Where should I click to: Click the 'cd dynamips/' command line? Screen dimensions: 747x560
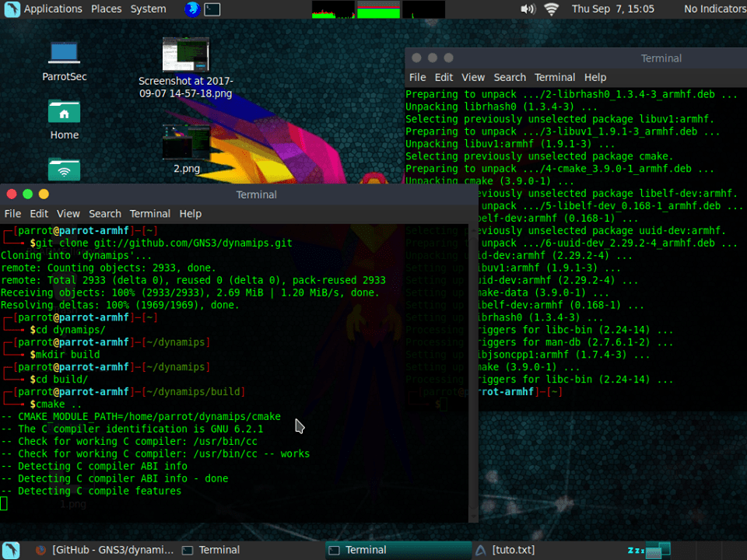[x=67, y=330]
